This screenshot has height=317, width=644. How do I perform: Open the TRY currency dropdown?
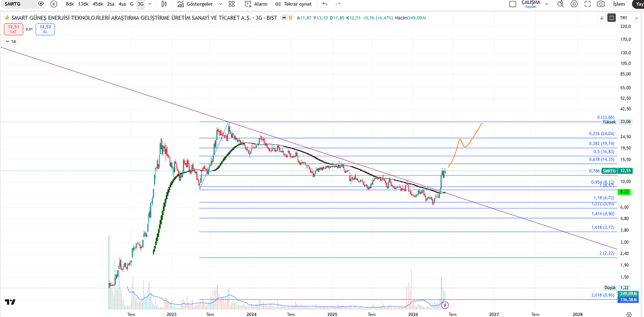pos(628,18)
